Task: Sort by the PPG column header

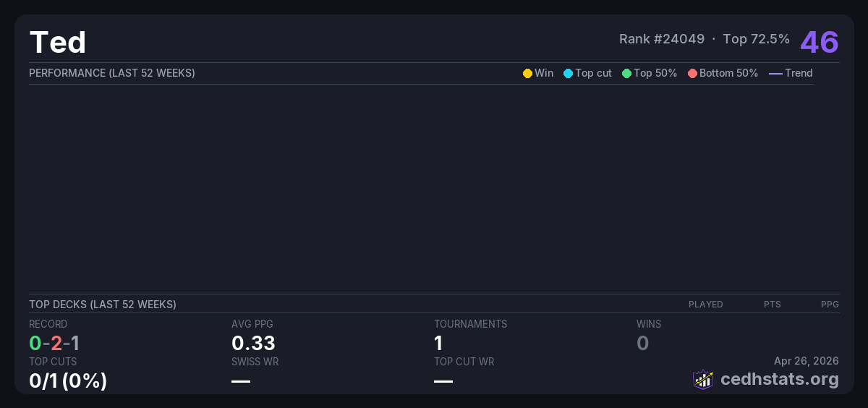Action: coord(830,305)
